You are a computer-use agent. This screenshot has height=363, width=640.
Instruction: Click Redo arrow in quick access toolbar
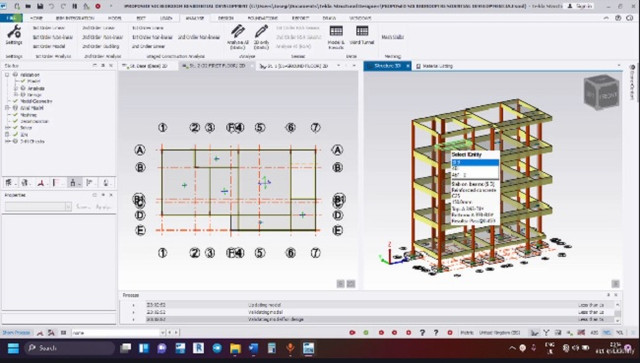point(63,6)
